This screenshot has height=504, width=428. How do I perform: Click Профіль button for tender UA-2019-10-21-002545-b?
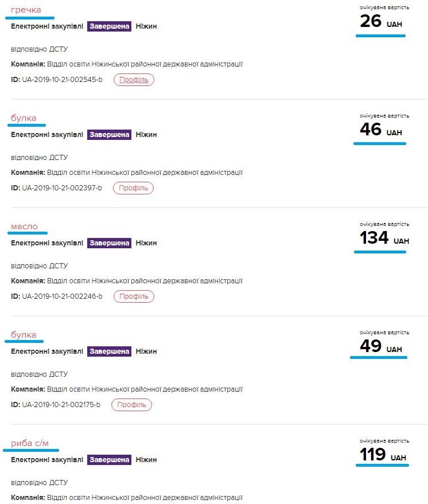[x=134, y=80]
